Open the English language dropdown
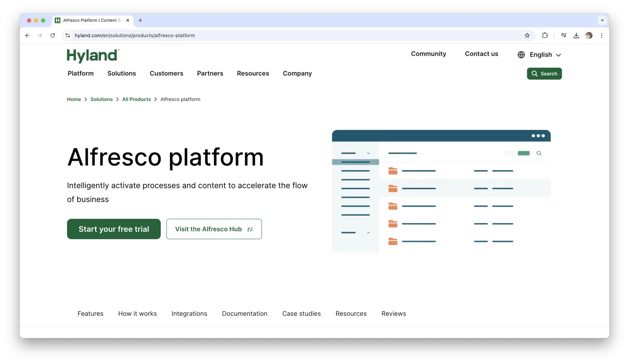The width and height of the screenshot is (629, 364). pyautogui.click(x=545, y=55)
